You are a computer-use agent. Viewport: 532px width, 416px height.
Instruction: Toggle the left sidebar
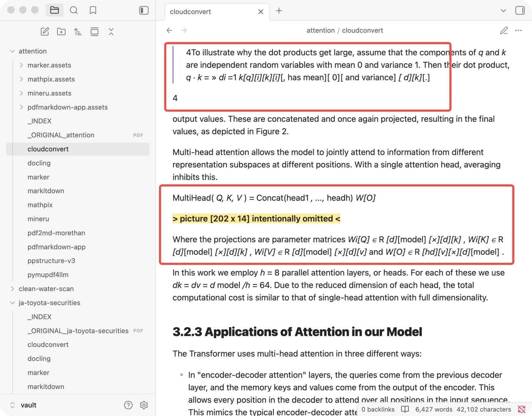144,10
